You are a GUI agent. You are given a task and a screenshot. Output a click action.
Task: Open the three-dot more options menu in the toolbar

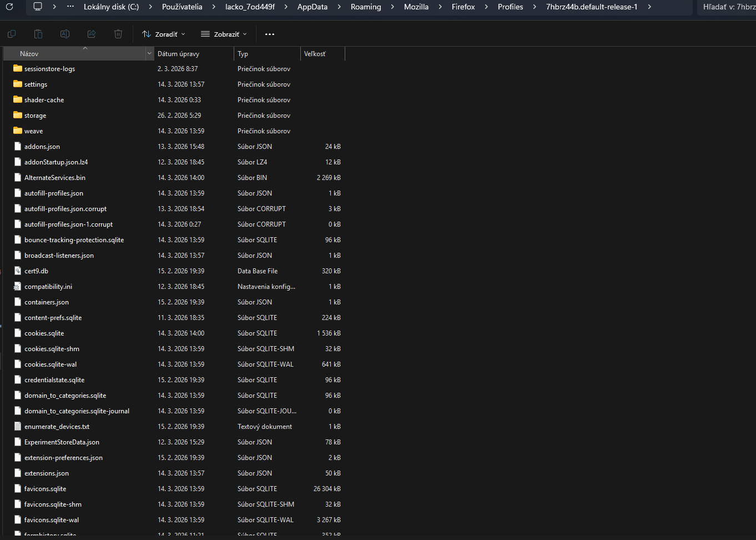(270, 34)
